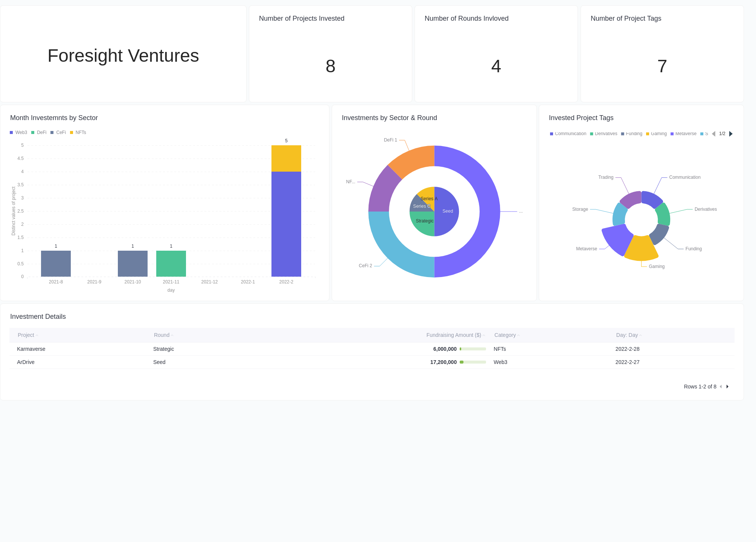Viewport: 756px width, 542px height.
Task: Click the 17,200,000 fundraising amount
Action: point(443,362)
